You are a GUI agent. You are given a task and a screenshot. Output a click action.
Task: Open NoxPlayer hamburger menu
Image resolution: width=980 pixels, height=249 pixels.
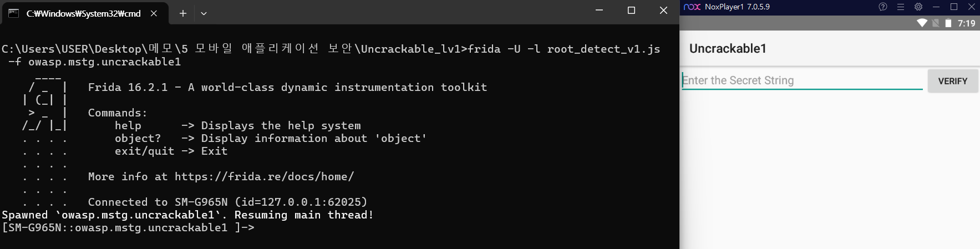[901, 7]
